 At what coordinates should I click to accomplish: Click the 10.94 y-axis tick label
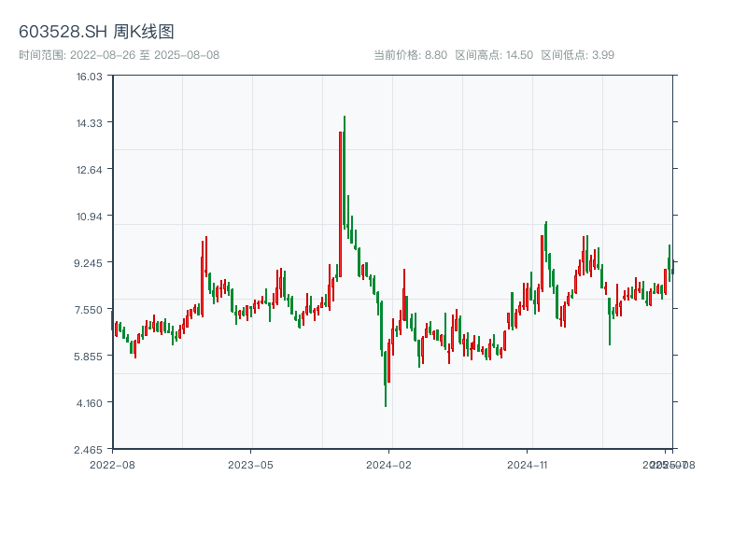pyautogui.click(x=90, y=216)
